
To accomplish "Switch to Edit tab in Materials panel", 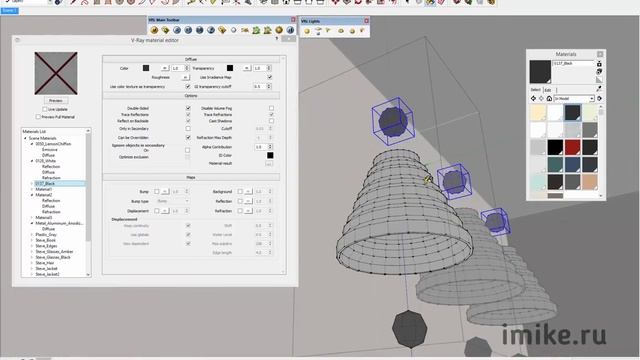I will point(548,90).
